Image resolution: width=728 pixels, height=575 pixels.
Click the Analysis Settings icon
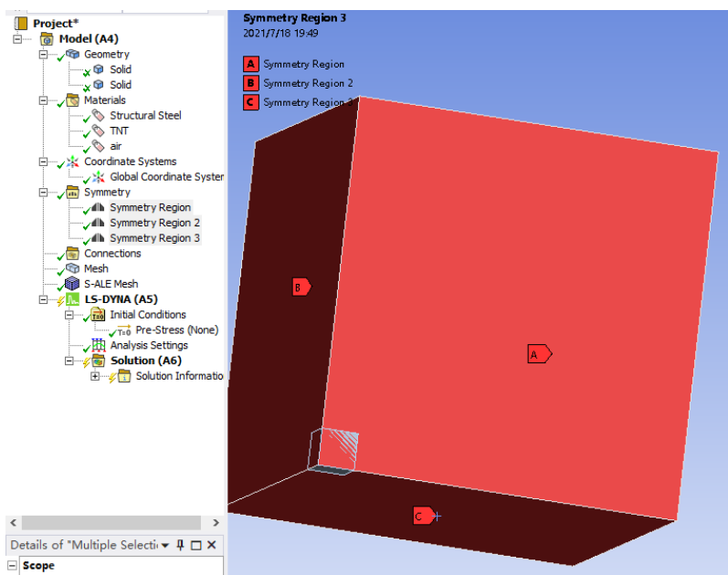click(99, 345)
